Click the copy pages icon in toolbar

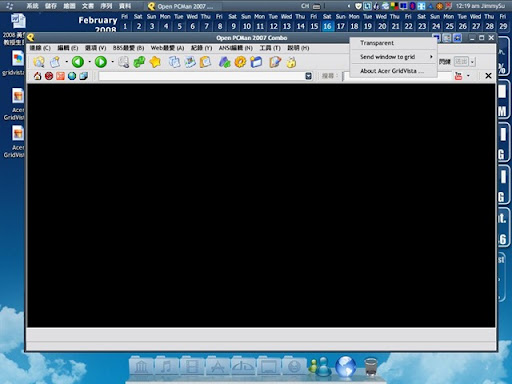(174, 62)
